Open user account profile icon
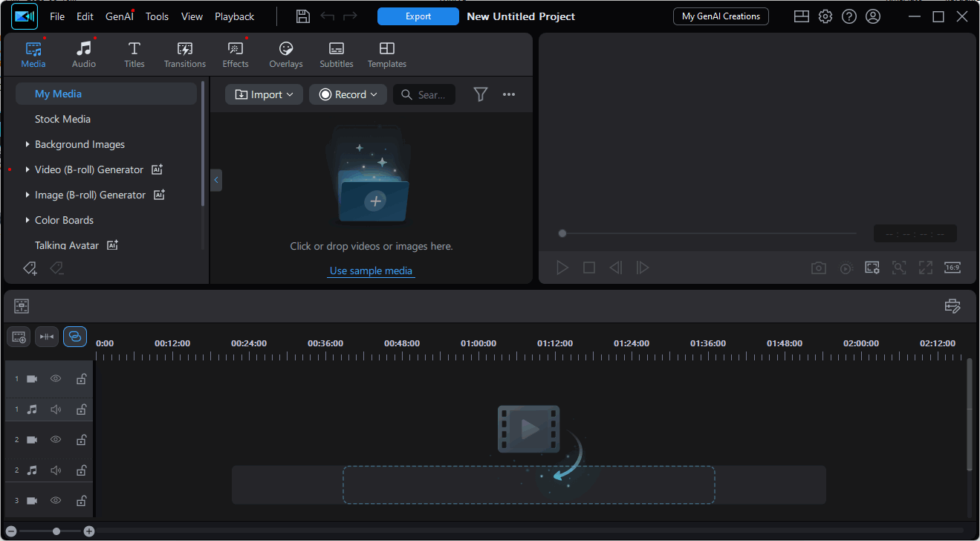980x541 pixels. pos(873,16)
